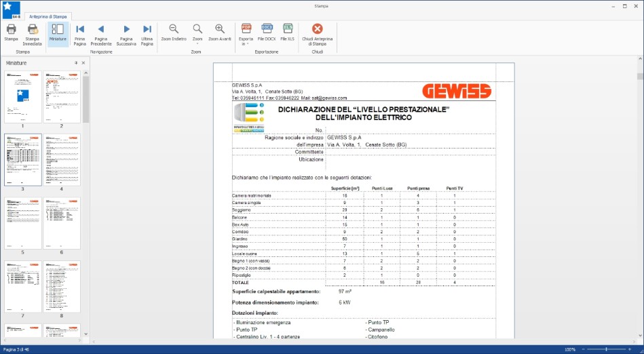Click thumbnail panel scroll up arrow
644x354 pixels.
tap(86, 73)
